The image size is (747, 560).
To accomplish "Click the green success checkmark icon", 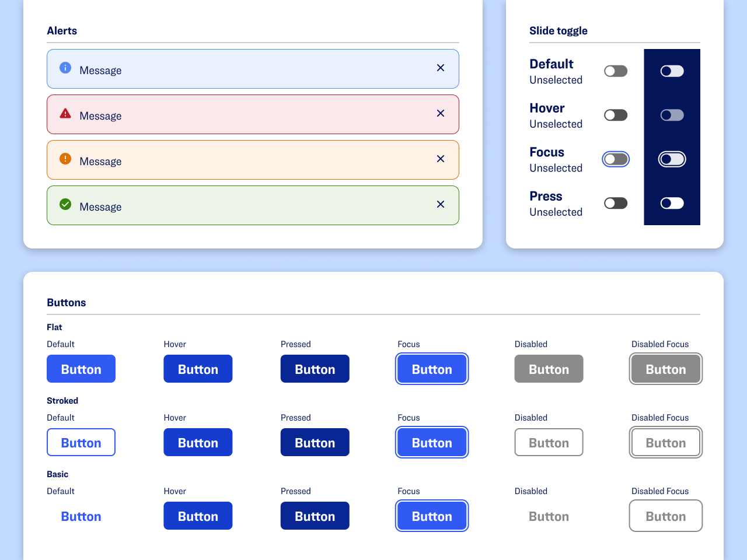I will 65,204.
